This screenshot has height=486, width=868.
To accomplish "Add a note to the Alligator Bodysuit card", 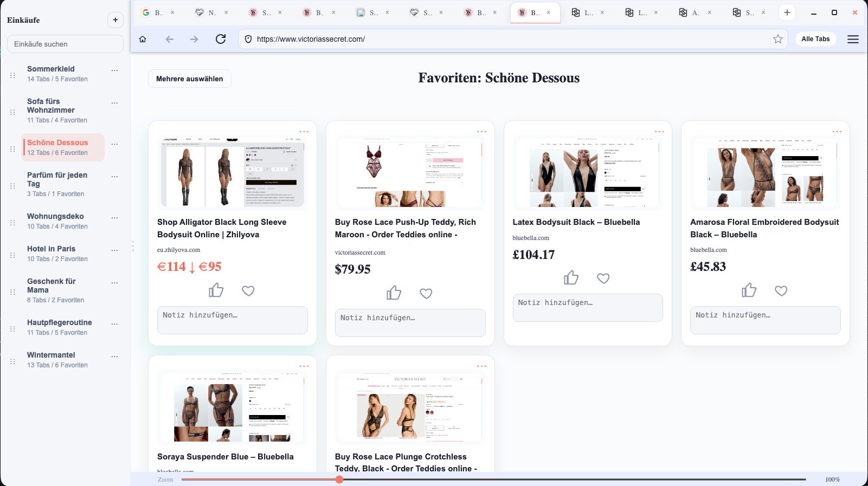I will pos(233,320).
